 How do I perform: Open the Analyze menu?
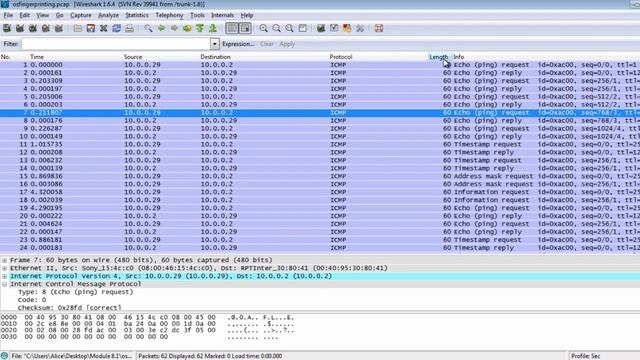(109, 15)
